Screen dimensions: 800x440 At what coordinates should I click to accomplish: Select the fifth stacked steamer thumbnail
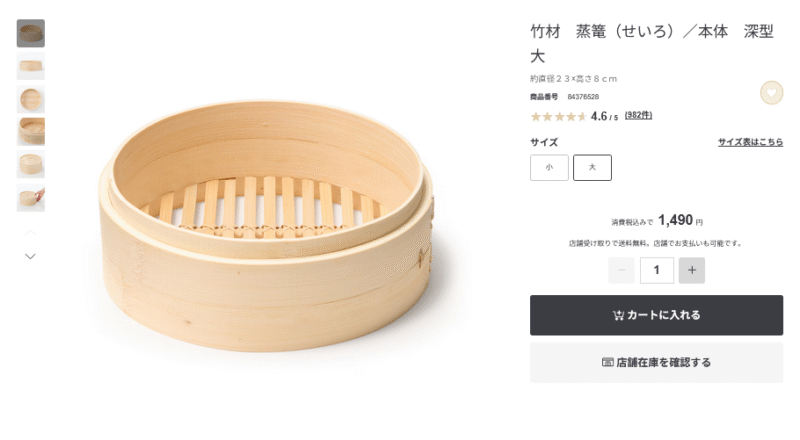tap(31, 164)
